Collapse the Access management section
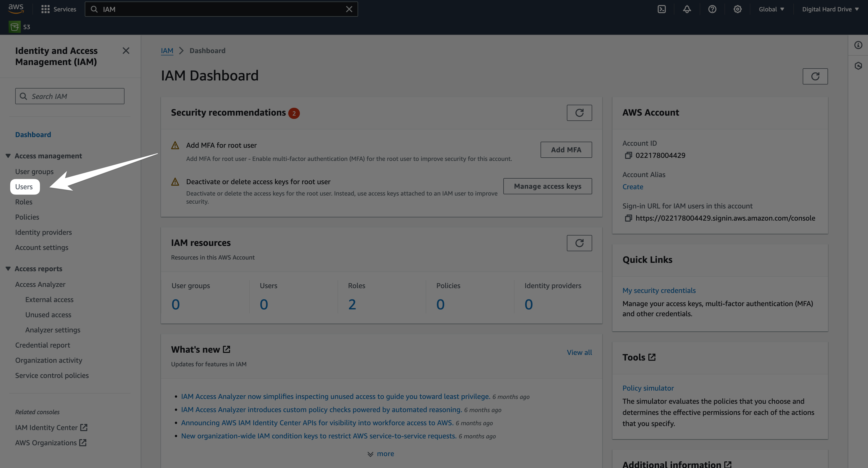Viewport: 868px width, 468px height. coord(8,156)
